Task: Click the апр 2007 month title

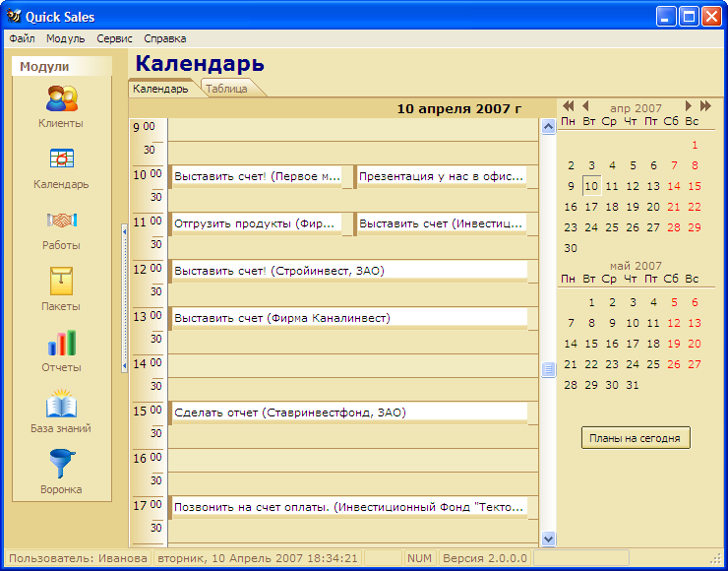Action: (636, 108)
